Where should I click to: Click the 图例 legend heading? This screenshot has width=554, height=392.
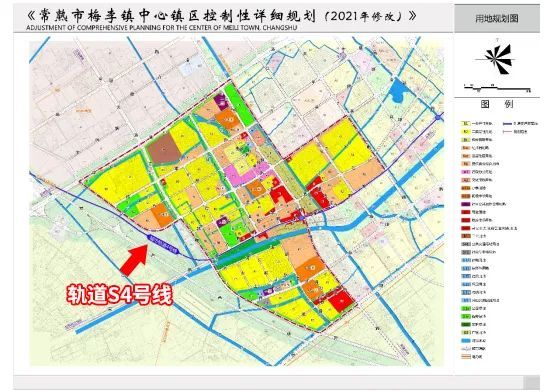(x=497, y=104)
